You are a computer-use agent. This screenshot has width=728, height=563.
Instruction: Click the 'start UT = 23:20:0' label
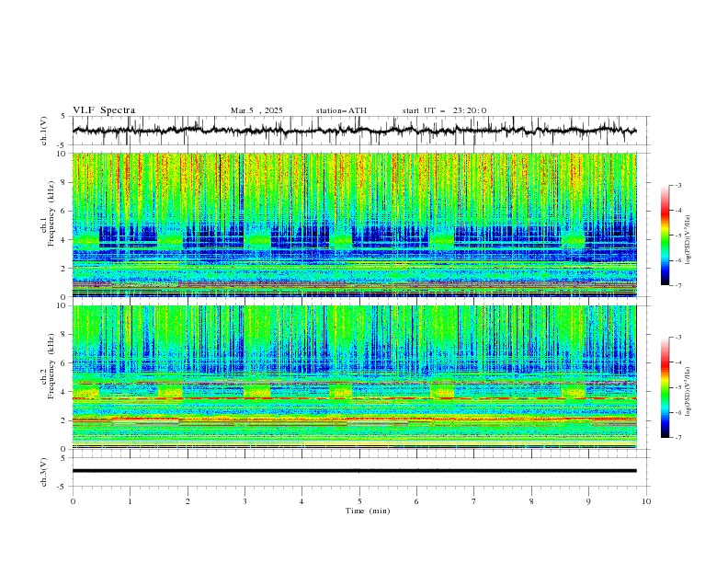444,110
